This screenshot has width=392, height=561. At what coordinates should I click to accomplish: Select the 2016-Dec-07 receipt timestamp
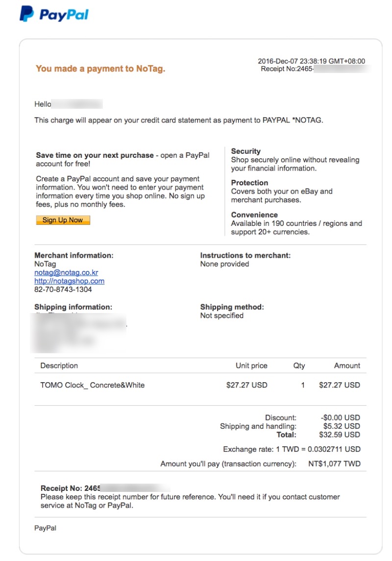tap(311, 61)
